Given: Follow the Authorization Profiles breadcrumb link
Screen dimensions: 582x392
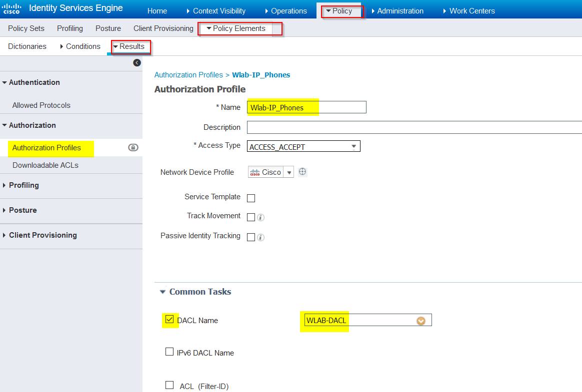Looking at the screenshot, I should pyautogui.click(x=188, y=75).
